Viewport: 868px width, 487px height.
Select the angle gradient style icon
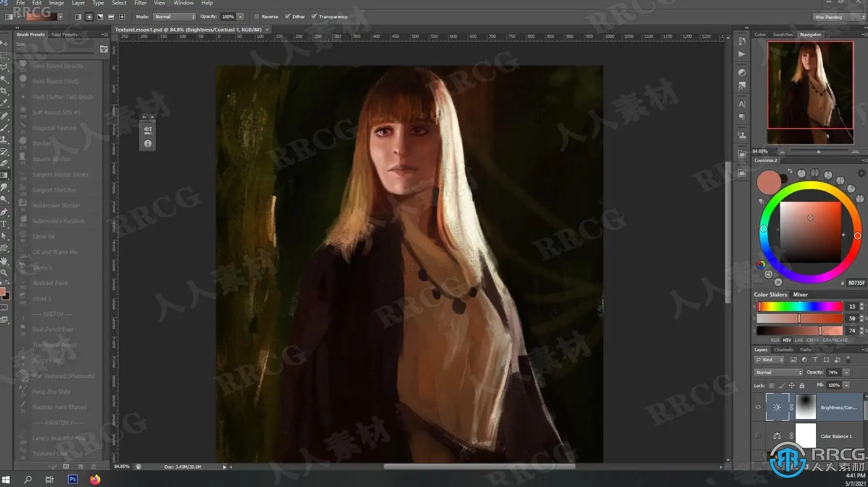(100, 16)
